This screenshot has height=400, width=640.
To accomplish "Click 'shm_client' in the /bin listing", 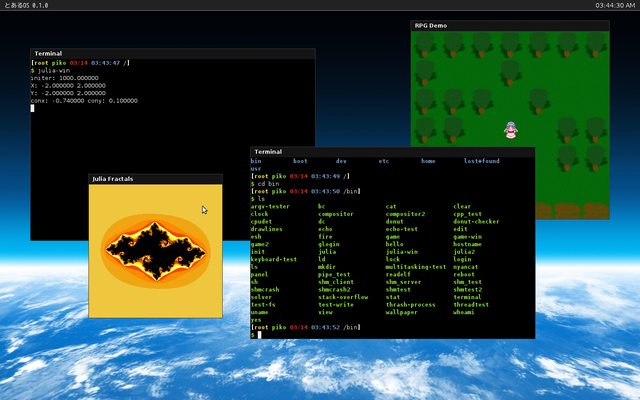I will 336,282.
